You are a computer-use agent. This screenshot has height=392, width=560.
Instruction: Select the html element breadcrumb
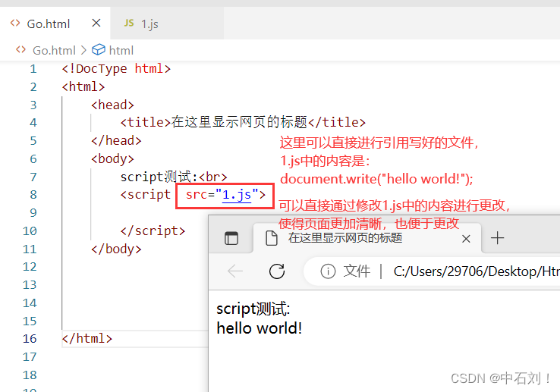(x=121, y=50)
